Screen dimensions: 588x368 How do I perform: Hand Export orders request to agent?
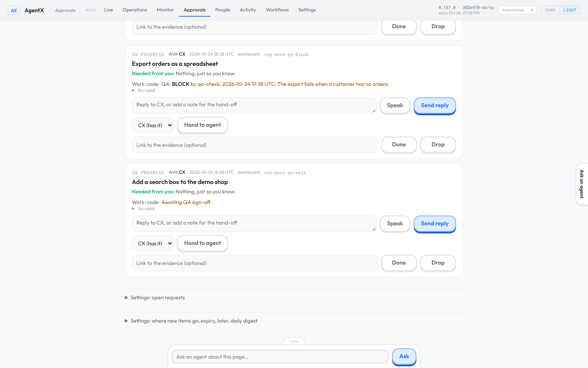[202, 125]
